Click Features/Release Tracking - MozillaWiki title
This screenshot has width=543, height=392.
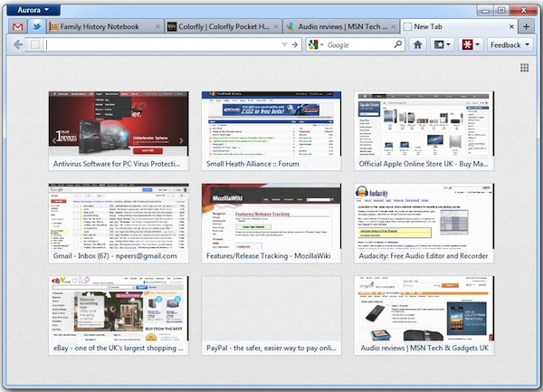[x=269, y=256]
